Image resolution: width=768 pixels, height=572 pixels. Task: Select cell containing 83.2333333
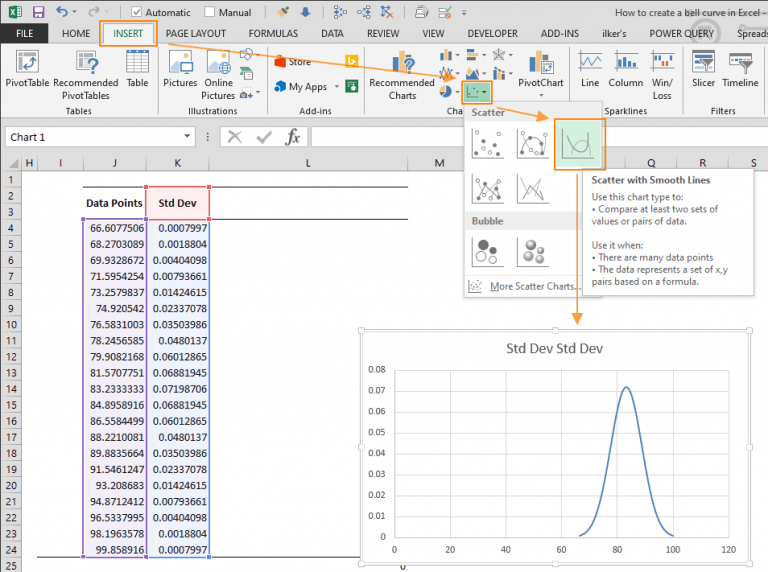point(117,389)
